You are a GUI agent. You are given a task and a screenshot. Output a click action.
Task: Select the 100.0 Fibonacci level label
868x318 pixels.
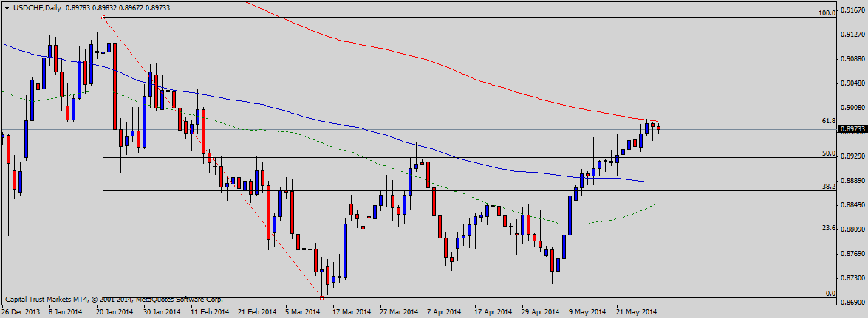coord(827,13)
